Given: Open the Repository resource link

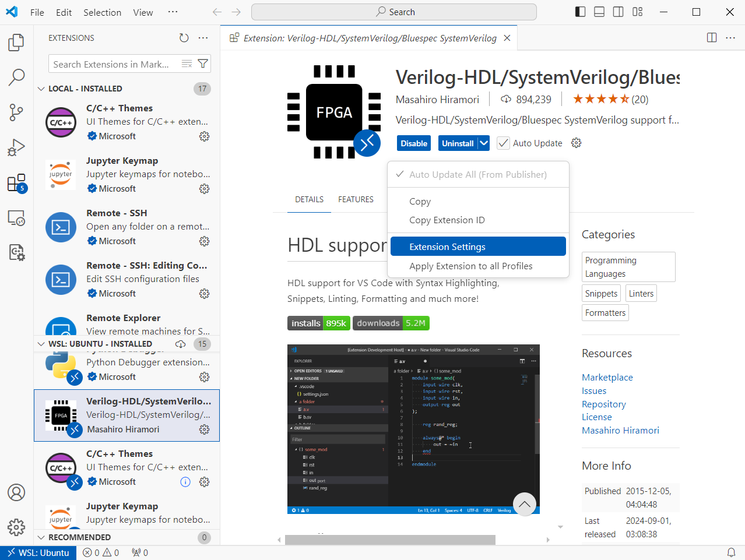Looking at the screenshot, I should (x=604, y=404).
